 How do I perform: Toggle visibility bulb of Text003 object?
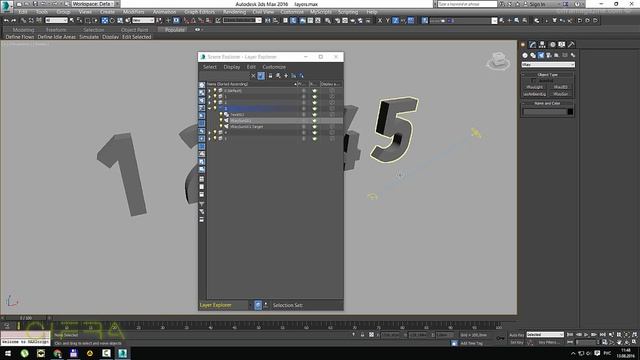[x=221, y=115]
